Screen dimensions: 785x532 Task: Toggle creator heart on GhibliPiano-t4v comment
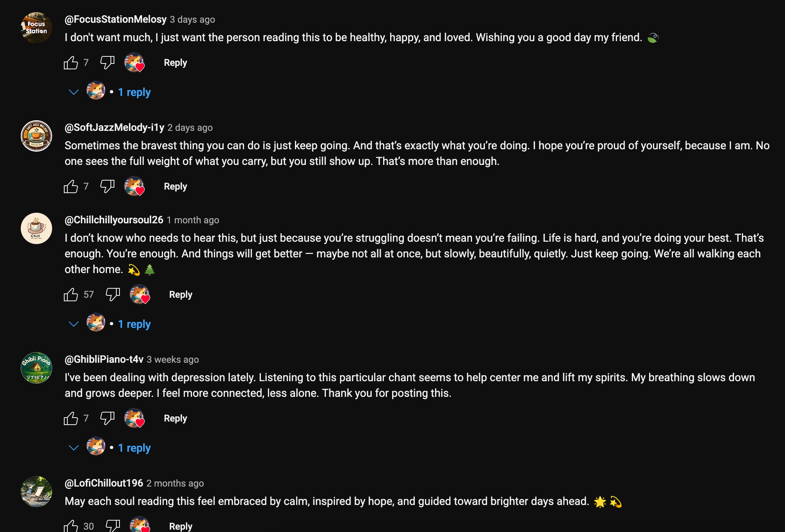click(134, 418)
